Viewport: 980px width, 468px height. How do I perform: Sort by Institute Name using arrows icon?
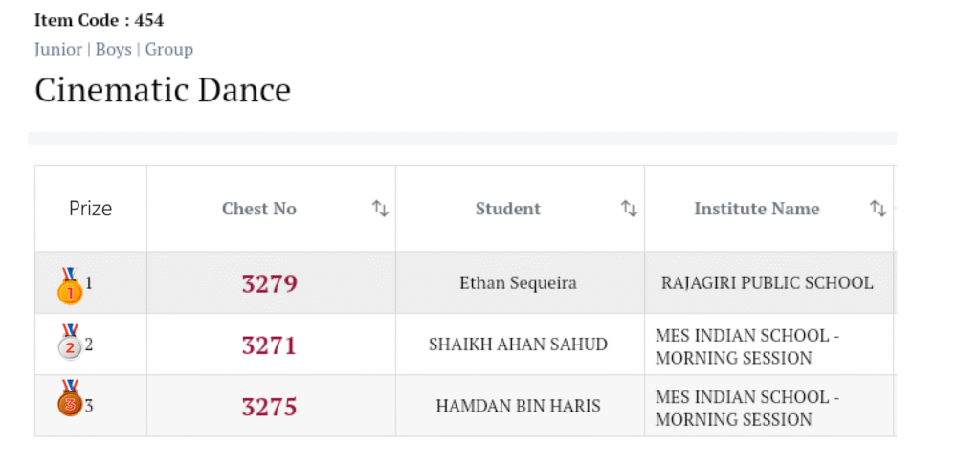pos(878,209)
